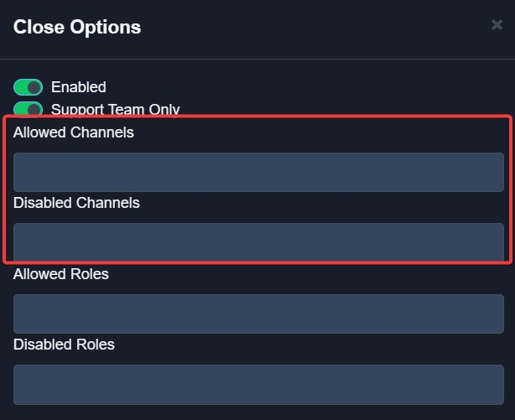515x420 pixels.
Task: Toggle the Enabled switch off
Action: tap(28, 87)
